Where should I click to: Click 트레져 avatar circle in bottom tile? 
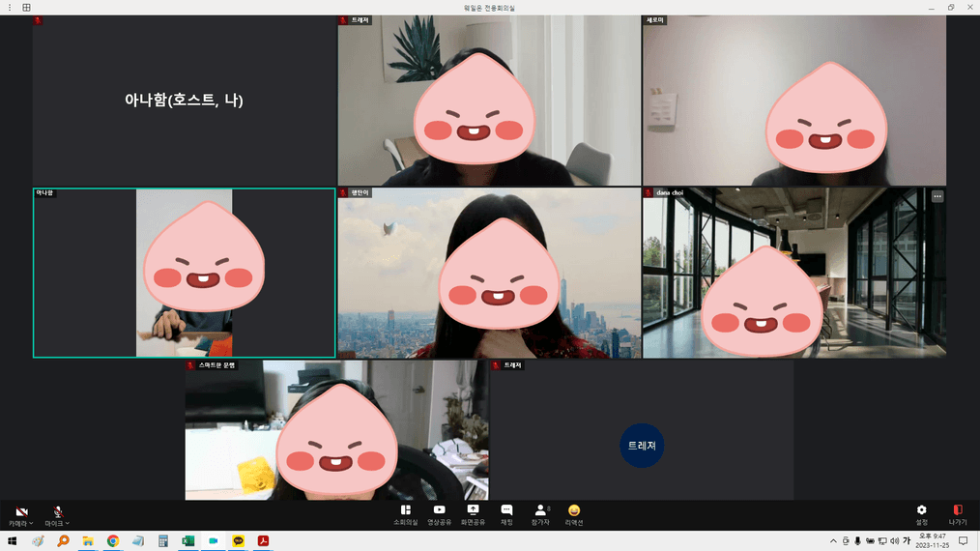(642, 446)
